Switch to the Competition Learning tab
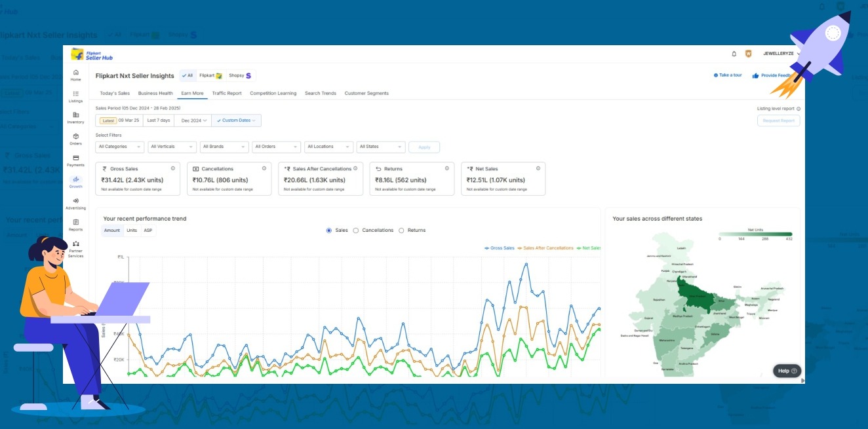868x429 pixels. coord(273,94)
